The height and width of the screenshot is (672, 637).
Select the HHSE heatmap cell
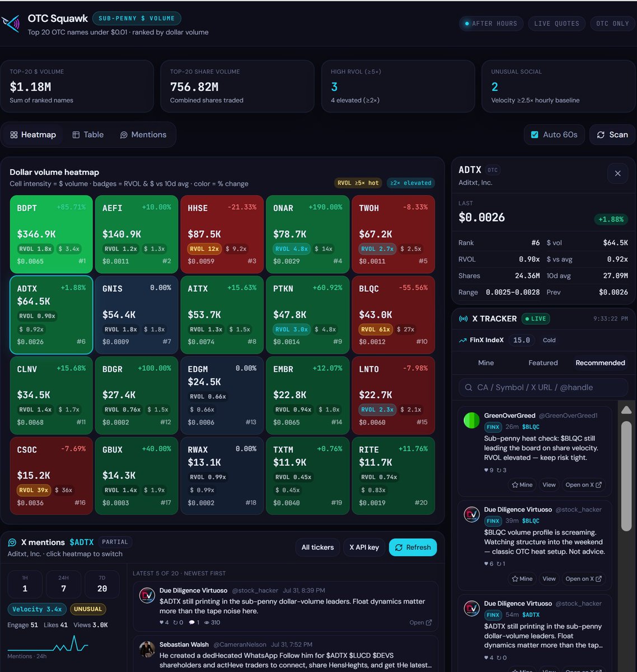tap(222, 234)
